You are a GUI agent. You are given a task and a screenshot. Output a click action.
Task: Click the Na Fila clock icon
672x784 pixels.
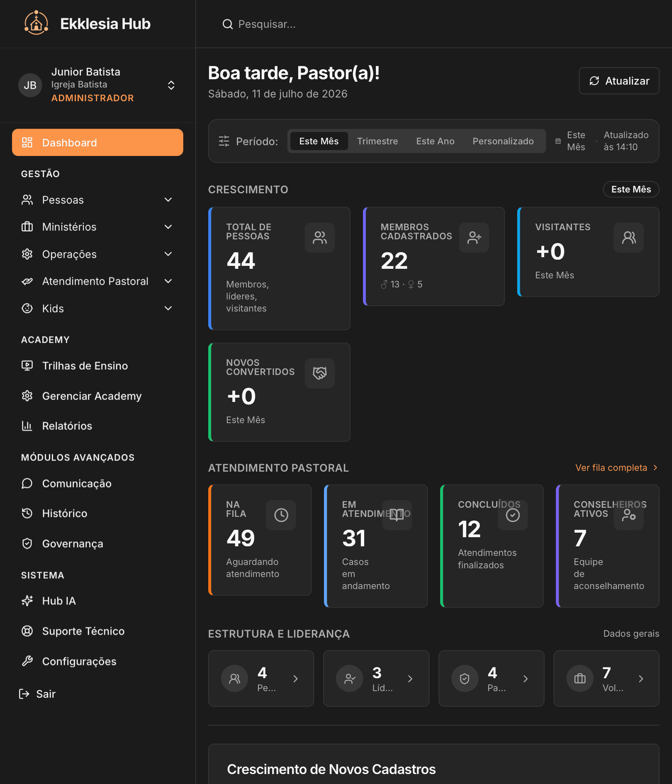(x=281, y=515)
